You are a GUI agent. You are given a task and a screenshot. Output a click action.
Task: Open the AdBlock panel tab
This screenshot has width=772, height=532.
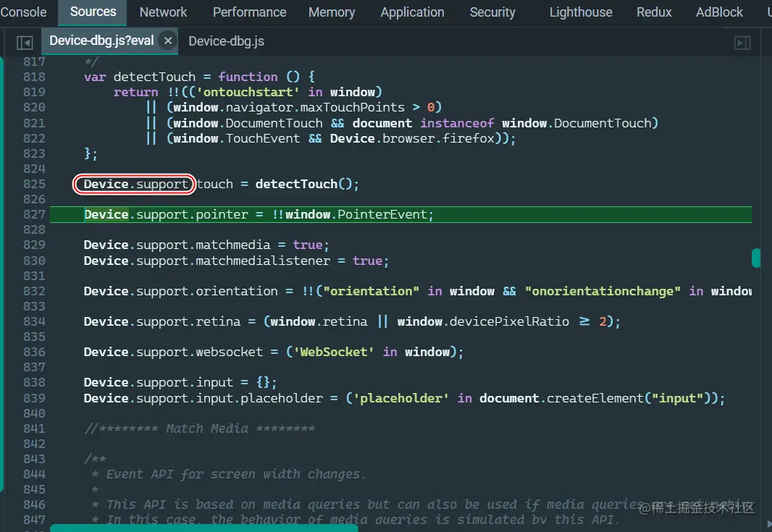point(719,12)
